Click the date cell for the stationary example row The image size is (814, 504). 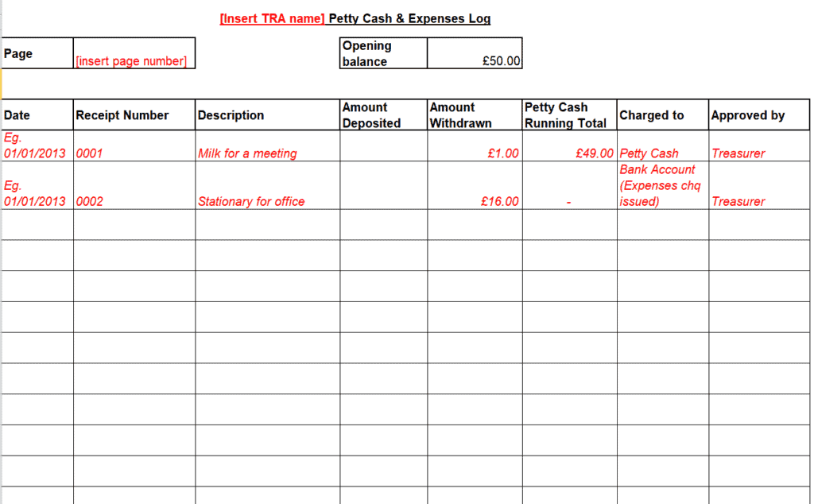(x=37, y=185)
